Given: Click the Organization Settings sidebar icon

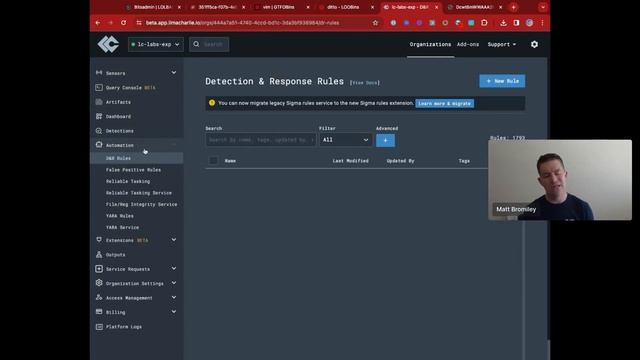Looking at the screenshot, I should coord(99,283).
